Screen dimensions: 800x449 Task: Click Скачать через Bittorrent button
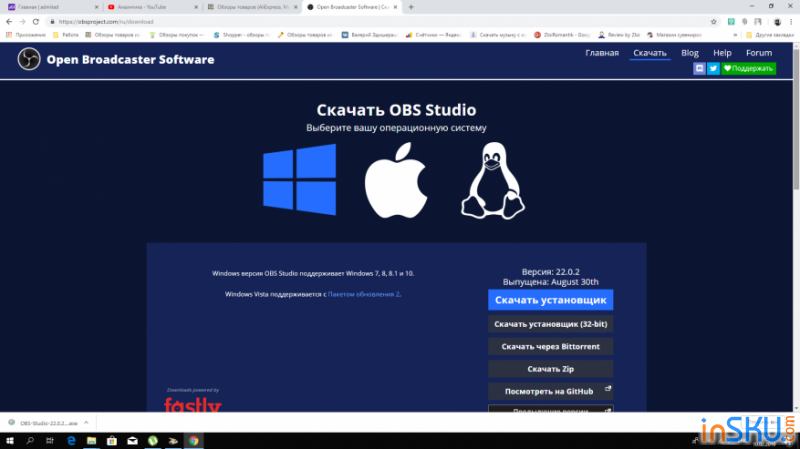coord(551,346)
